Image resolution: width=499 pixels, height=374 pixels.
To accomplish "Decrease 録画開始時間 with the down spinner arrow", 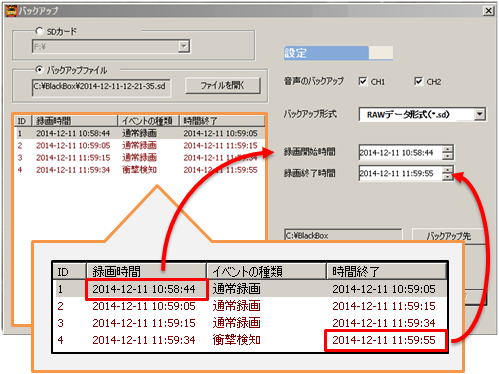I will (x=448, y=156).
